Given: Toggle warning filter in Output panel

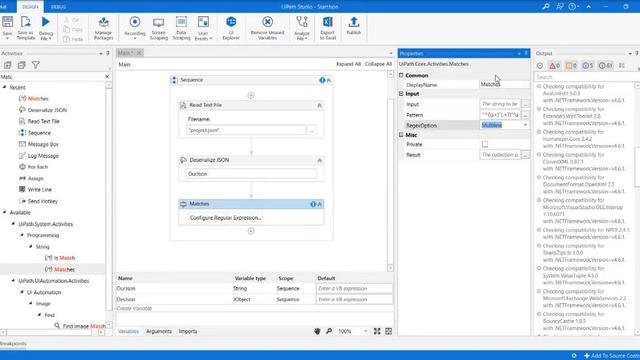Looking at the screenshot, I should point(571,65).
